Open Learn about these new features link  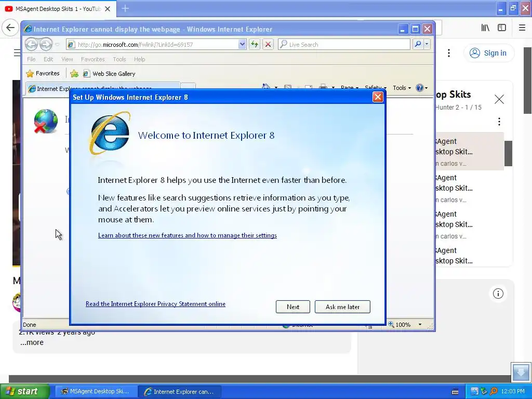[x=187, y=235]
